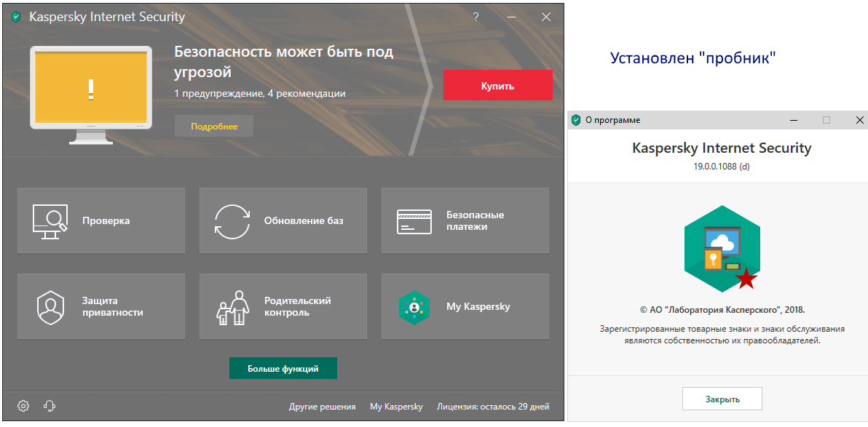Minimize the Kaspersky Internet Security main window
Screen dimensions: 868x427
pyautogui.click(x=512, y=17)
